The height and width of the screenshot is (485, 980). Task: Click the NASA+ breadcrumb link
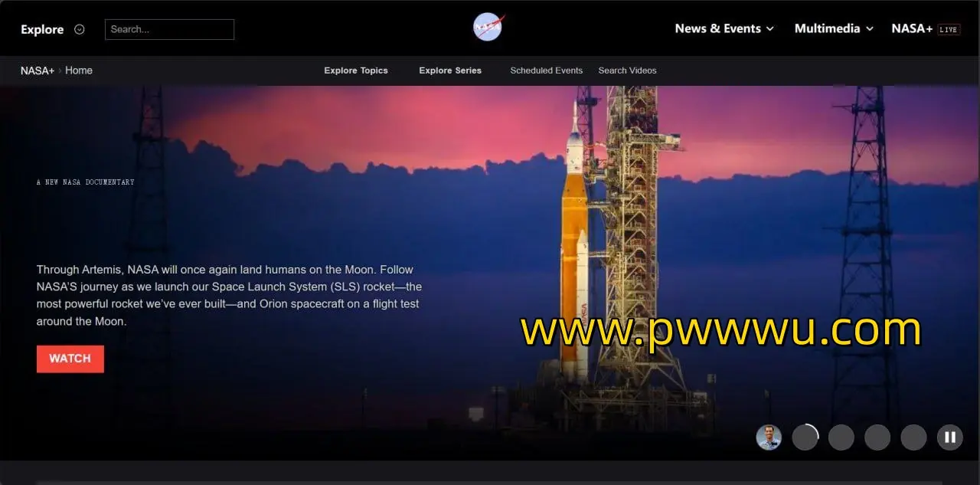(37, 70)
